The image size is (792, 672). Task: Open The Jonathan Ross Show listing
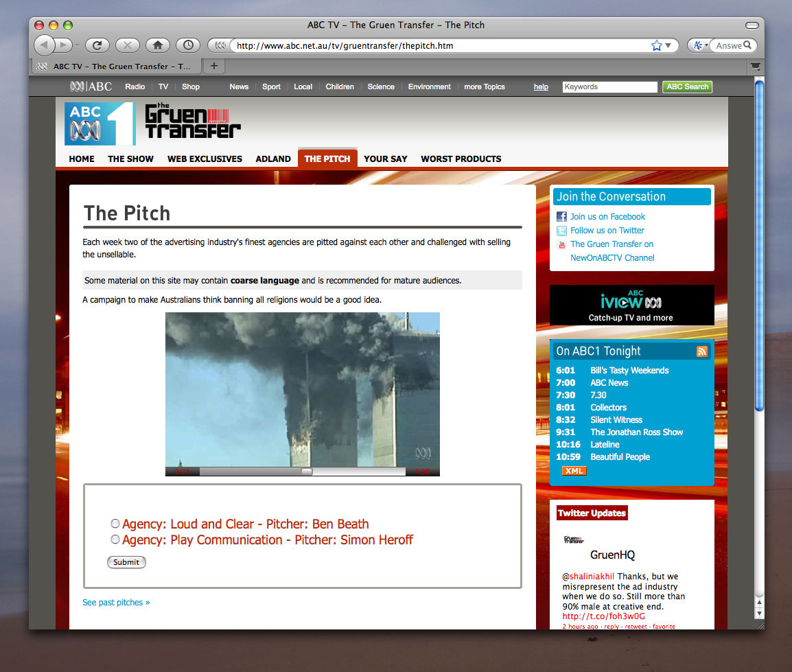[636, 432]
